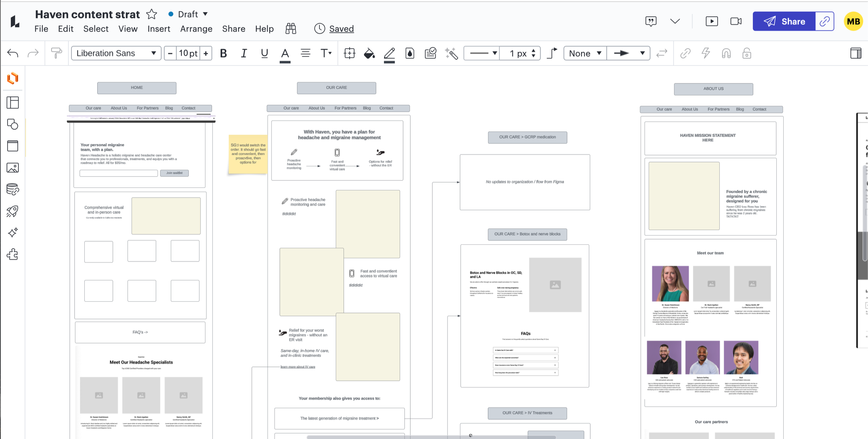Star the Haven content strat document
The width and height of the screenshot is (868, 439).
(151, 14)
